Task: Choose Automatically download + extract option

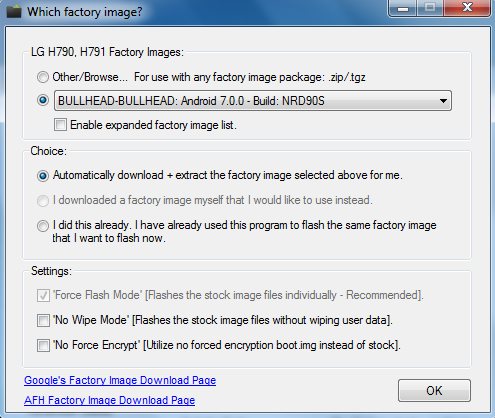Action: pos(43,176)
